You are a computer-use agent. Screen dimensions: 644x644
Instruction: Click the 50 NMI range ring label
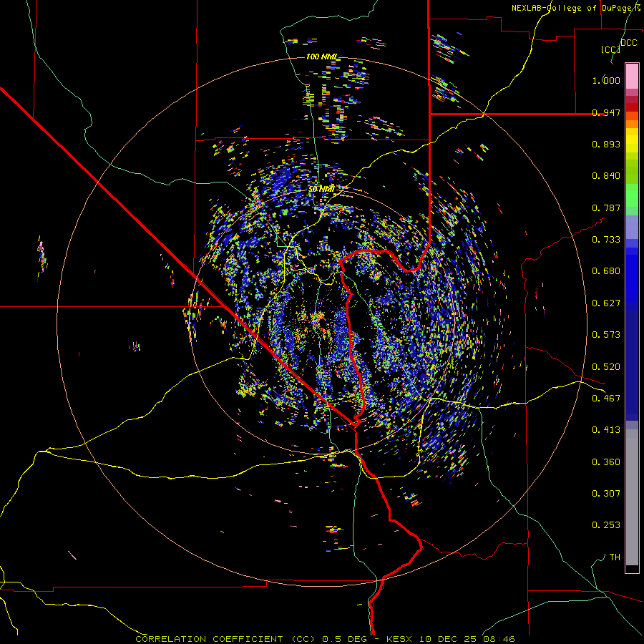pos(321,190)
